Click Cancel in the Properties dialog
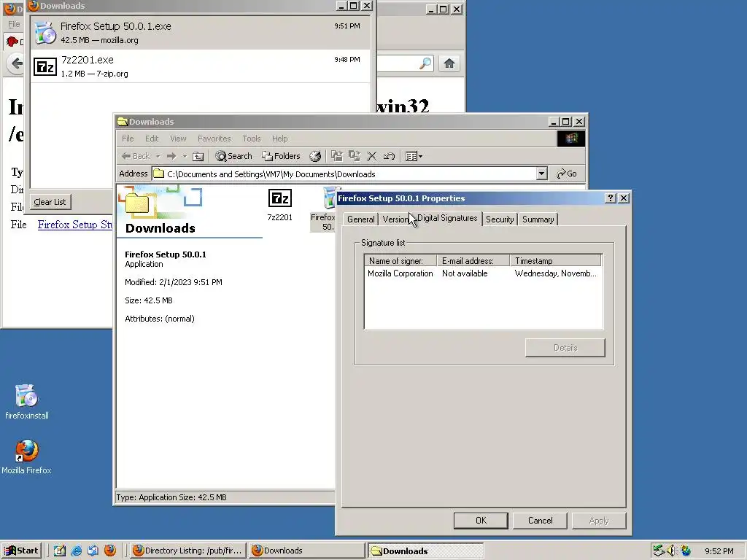747x560 pixels. pyautogui.click(x=540, y=521)
